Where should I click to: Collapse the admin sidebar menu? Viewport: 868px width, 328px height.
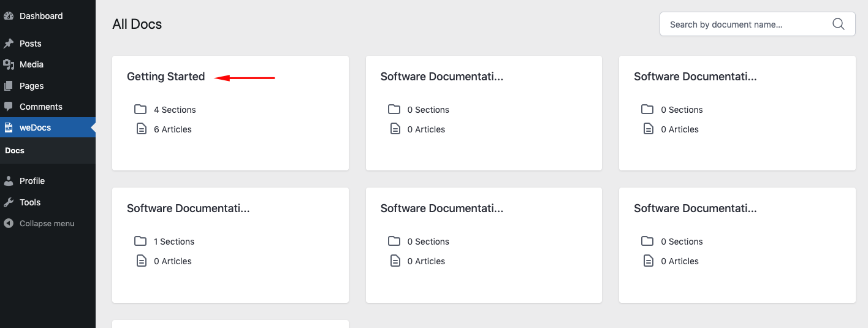39,223
